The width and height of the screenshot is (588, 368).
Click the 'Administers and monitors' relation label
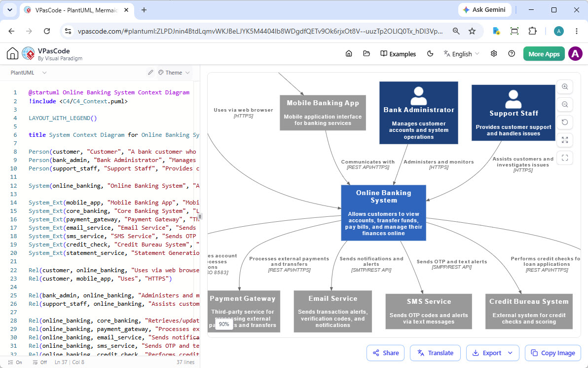[x=439, y=162]
